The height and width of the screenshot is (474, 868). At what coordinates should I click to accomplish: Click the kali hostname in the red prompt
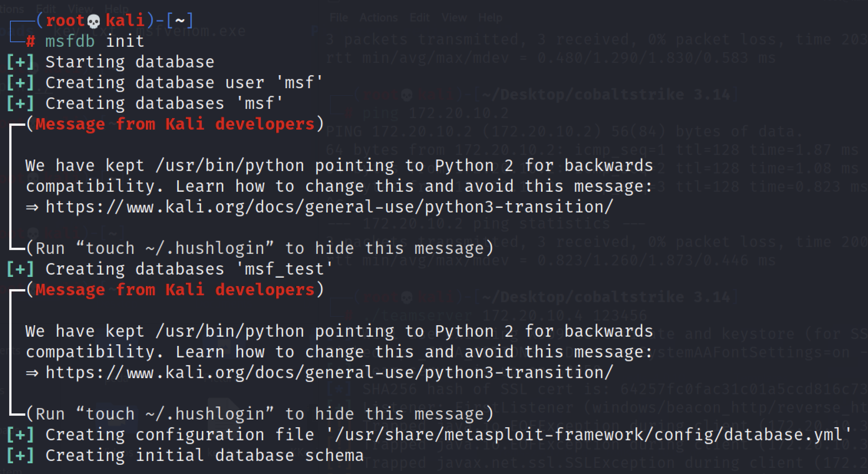[125, 20]
